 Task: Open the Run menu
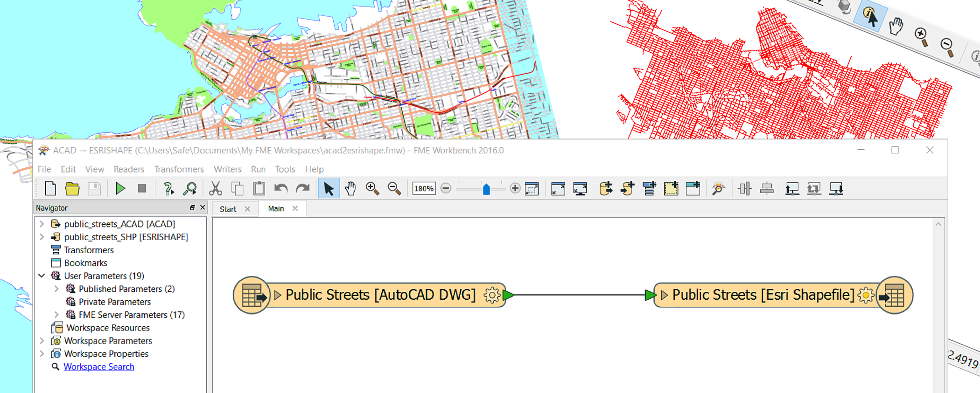click(x=258, y=169)
